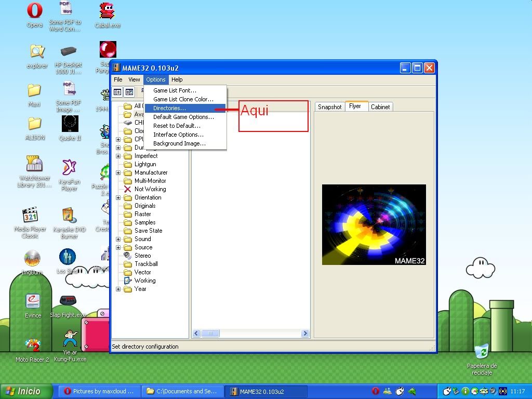532x399 pixels.
Task: Open the View menu
Action: pyautogui.click(x=134, y=79)
